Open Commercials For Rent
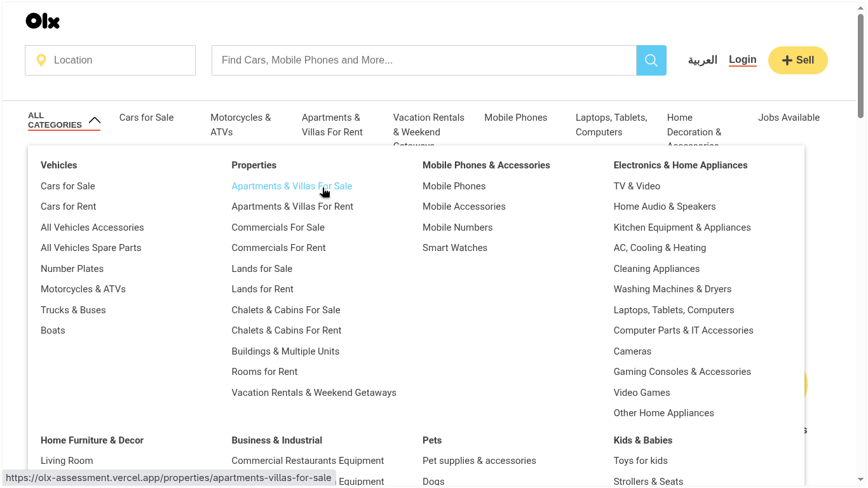This screenshot has height=488, width=868. pyautogui.click(x=278, y=248)
